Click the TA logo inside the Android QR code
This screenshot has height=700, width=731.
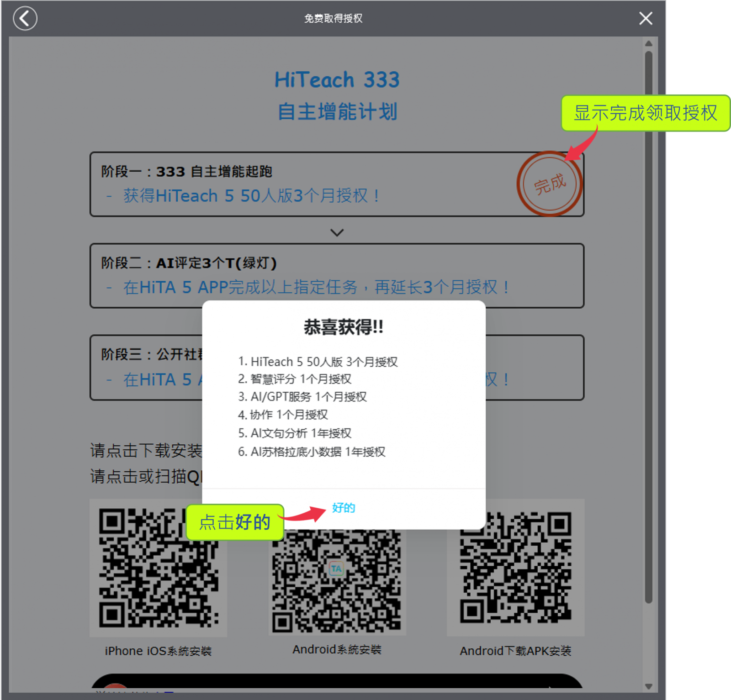tap(336, 568)
